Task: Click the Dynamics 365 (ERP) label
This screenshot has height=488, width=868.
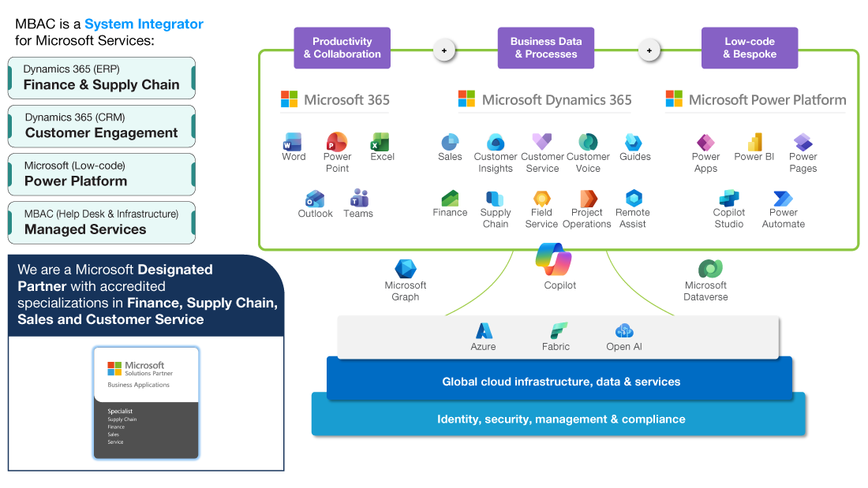Action: [x=71, y=69]
